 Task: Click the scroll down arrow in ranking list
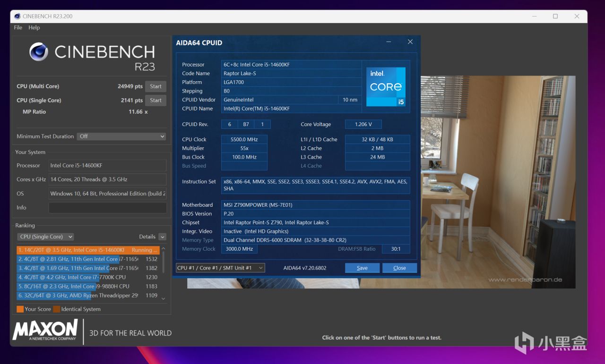tap(164, 298)
